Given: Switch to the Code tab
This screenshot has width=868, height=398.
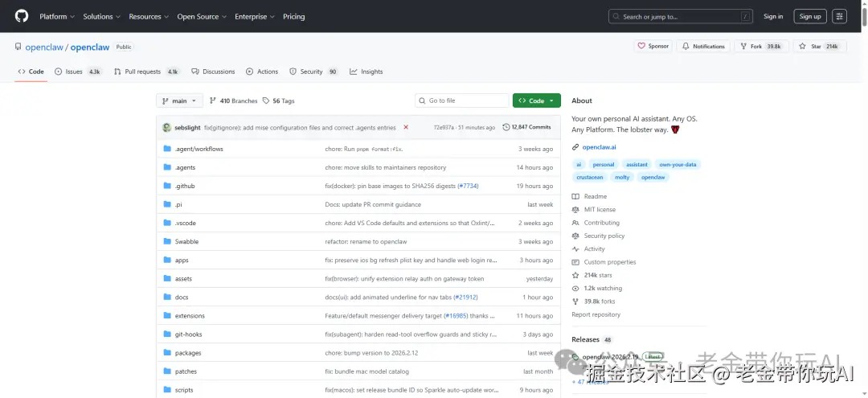Looking at the screenshot, I should [31, 72].
